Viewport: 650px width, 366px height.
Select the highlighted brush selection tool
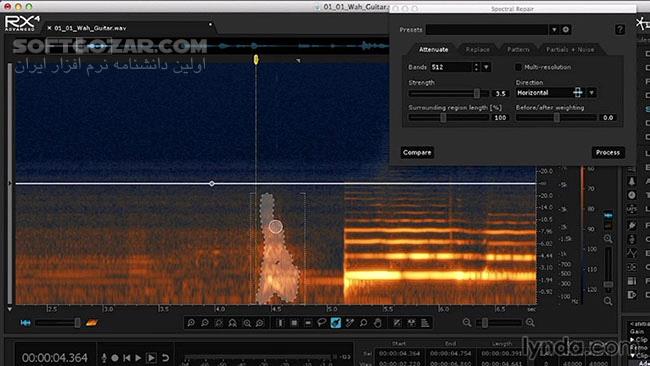336,322
